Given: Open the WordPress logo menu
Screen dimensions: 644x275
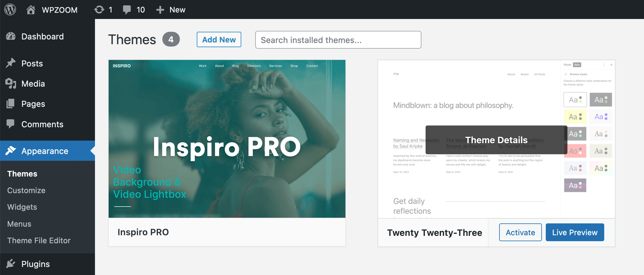Looking at the screenshot, I should (x=10, y=9).
